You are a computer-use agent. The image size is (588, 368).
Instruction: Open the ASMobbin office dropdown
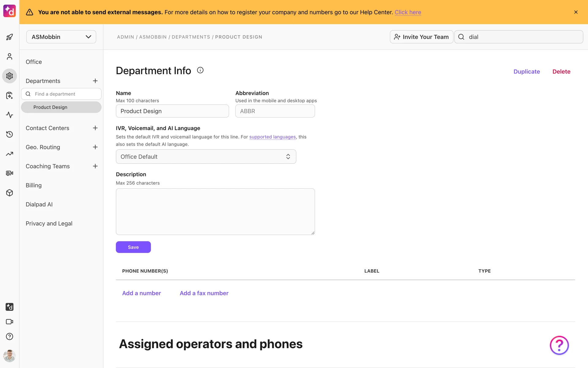(x=61, y=37)
